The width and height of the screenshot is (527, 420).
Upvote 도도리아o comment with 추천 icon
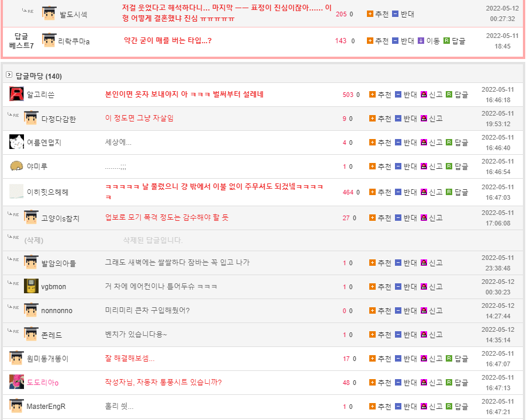372,383
